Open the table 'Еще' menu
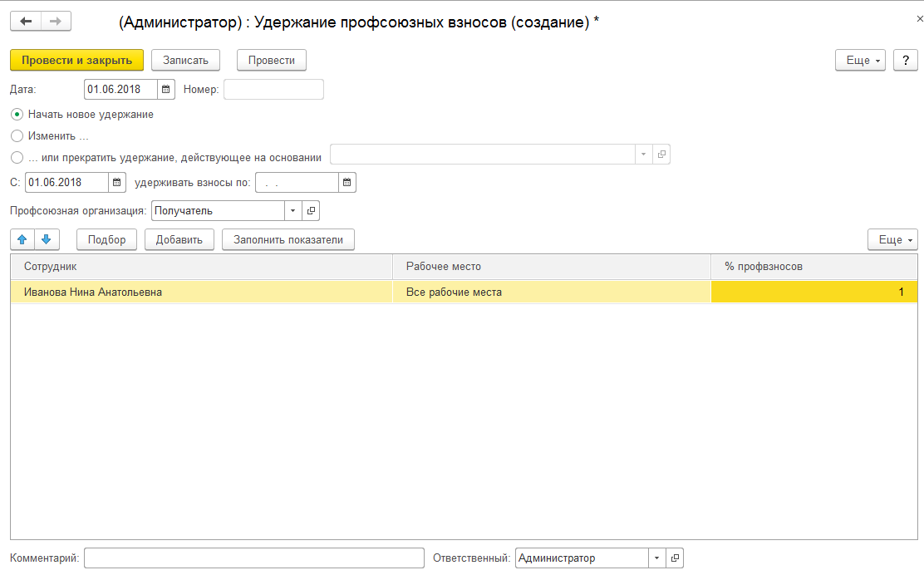The image size is (924, 575). click(x=892, y=239)
